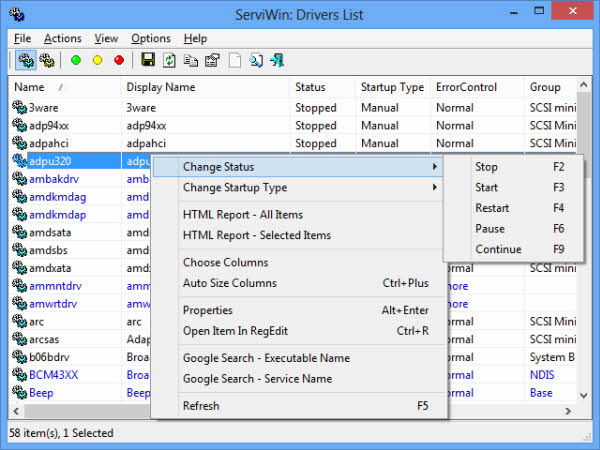Image resolution: width=600 pixels, height=450 pixels.
Task: Choose Restart from the status submenu
Action: (x=492, y=209)
